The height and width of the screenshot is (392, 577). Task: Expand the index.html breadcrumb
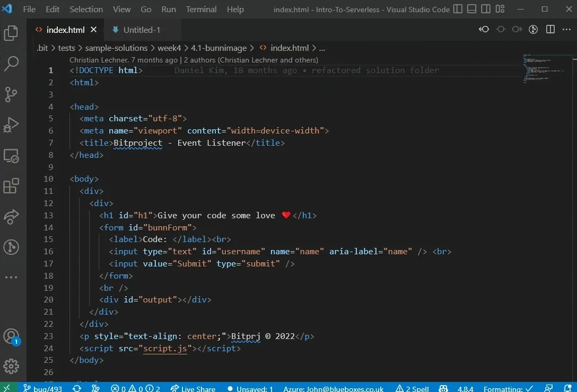tap(284, 48)
